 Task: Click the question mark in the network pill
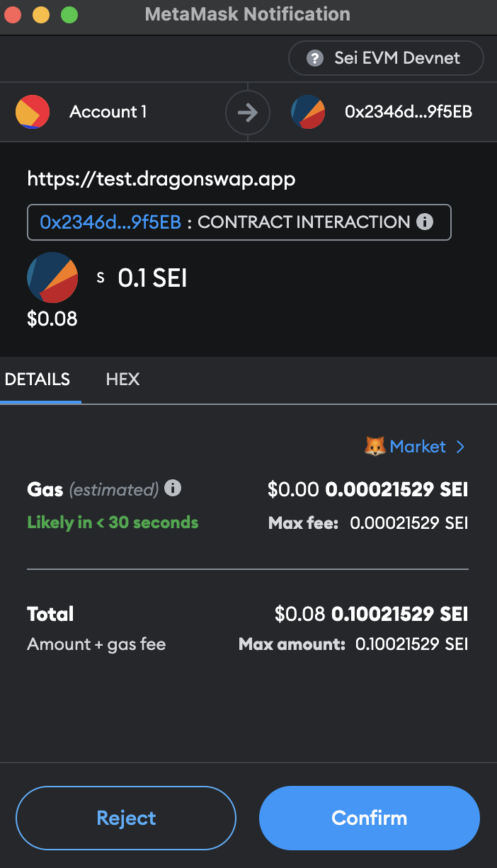click(x=314, y=59)
